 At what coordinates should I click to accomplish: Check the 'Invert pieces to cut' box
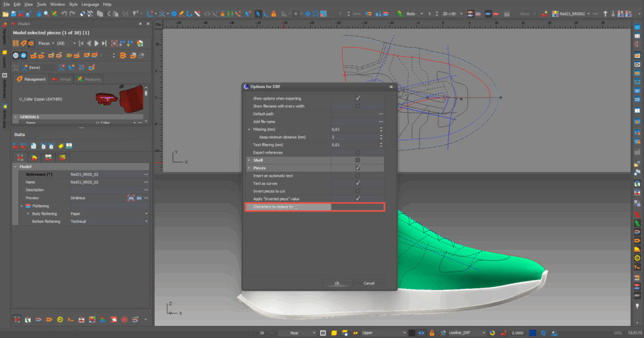coord(357,191)
